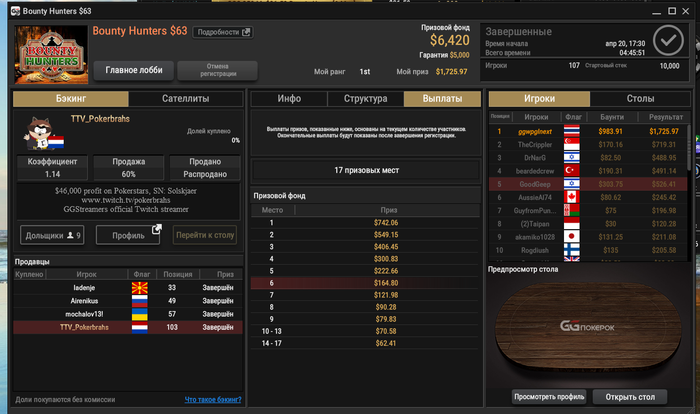Screen dimensions: 700x414
Task: Click the flag icon in TTV_Pokerbrahs seller row
Action: (x=140, y=327)
